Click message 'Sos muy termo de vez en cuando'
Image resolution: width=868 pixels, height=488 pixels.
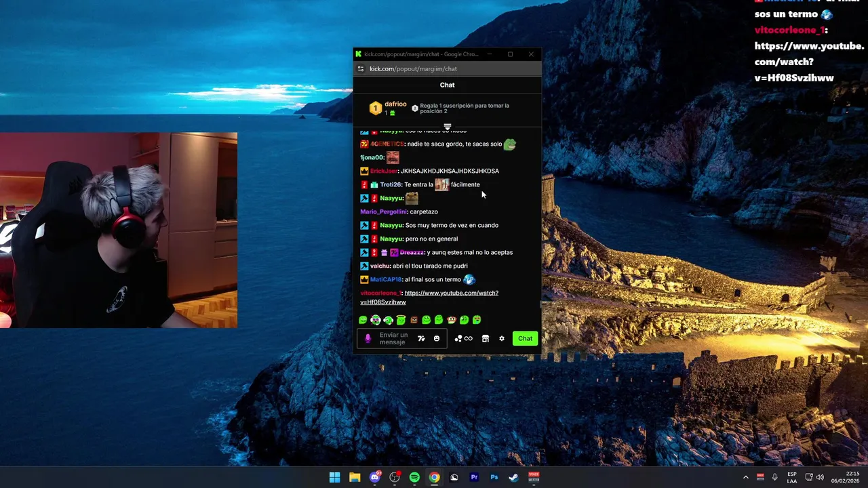pyautogui.click(x=452, y=225)
